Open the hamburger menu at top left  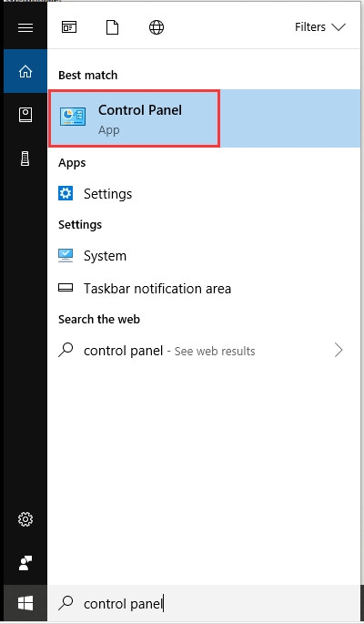coord(25,27)
